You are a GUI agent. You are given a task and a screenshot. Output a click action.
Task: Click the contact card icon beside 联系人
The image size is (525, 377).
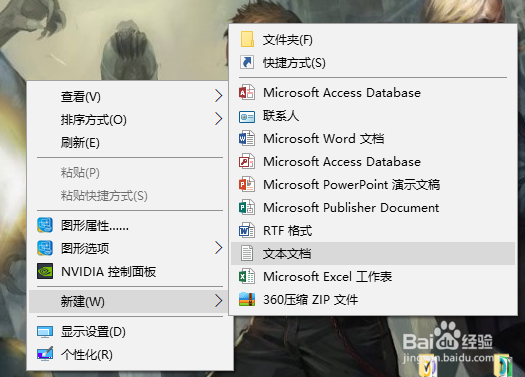[247, 117]
